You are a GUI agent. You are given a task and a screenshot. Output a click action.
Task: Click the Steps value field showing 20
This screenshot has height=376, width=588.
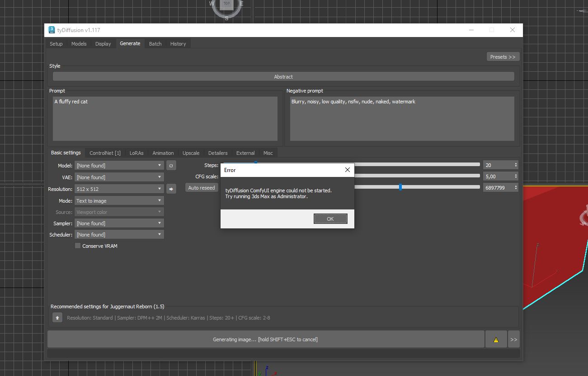point(498,165)
